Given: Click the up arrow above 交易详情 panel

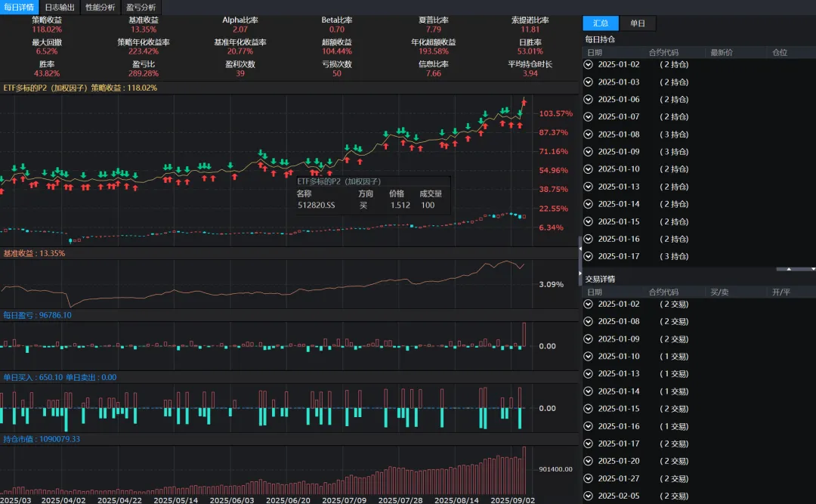Looking at the screenshot, I should [789, 269].
